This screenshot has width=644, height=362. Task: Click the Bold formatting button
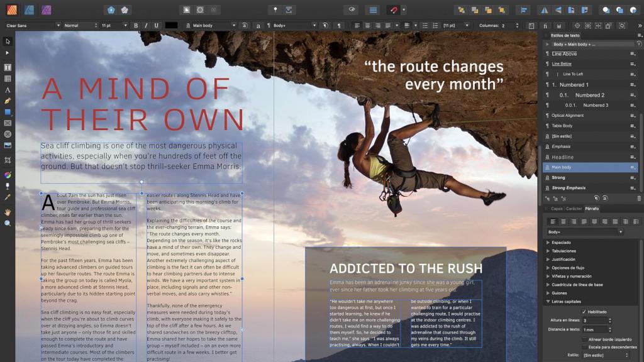[x=136, y=25]
